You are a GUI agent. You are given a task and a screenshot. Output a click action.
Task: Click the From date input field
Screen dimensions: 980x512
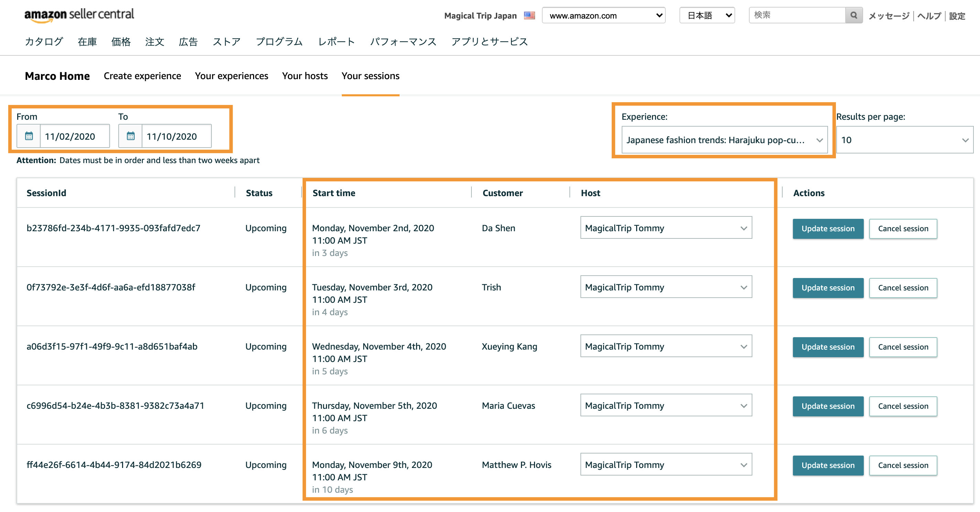[75, 136]
